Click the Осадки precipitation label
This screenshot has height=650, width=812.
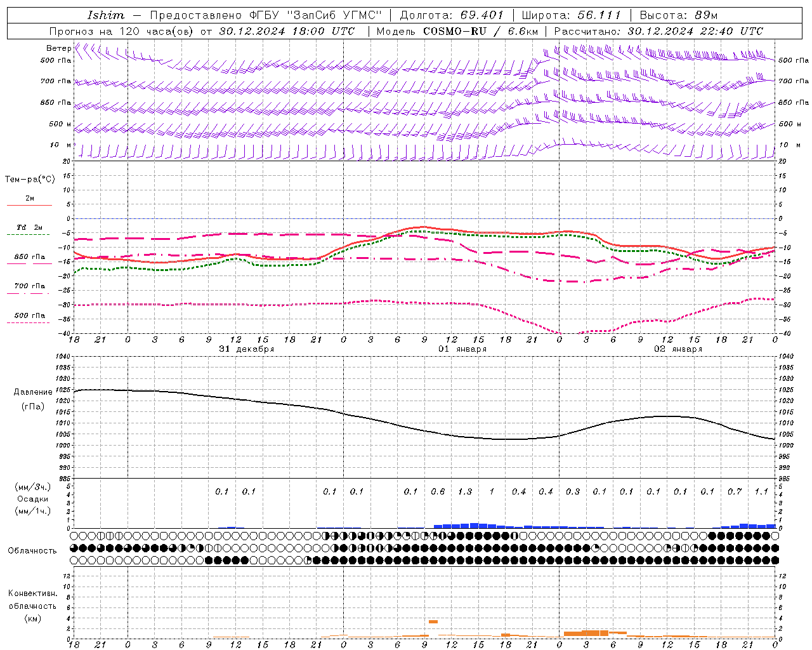pos(32,499)
